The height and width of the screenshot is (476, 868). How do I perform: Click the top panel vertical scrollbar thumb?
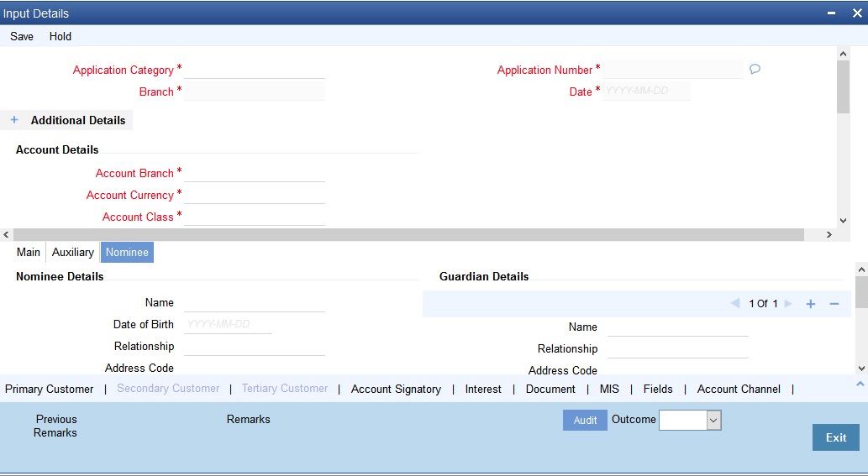843,86
